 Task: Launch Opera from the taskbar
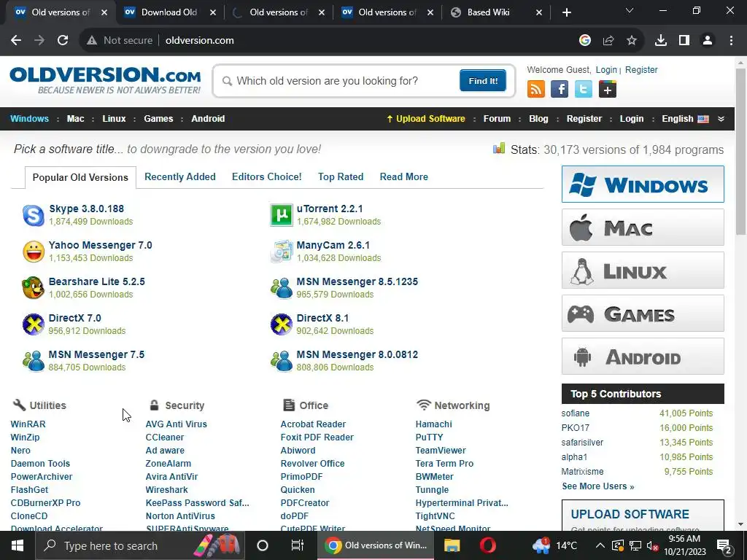(487, 545)
